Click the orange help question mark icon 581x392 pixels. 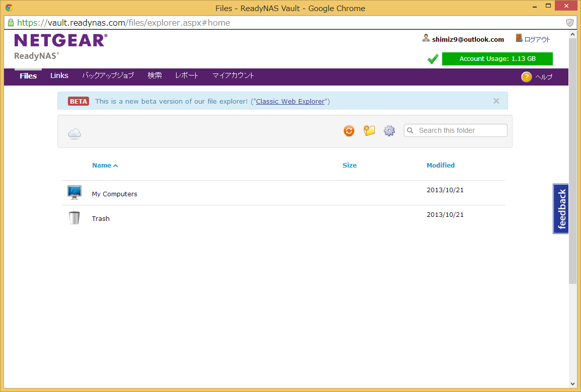coord(526,77)
